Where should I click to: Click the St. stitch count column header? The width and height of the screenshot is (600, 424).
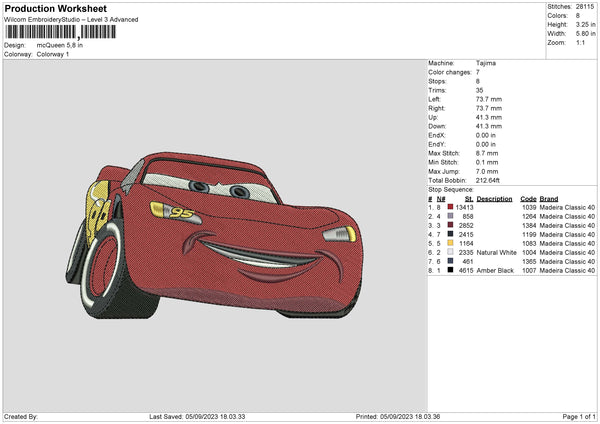[x=468, y=198]
